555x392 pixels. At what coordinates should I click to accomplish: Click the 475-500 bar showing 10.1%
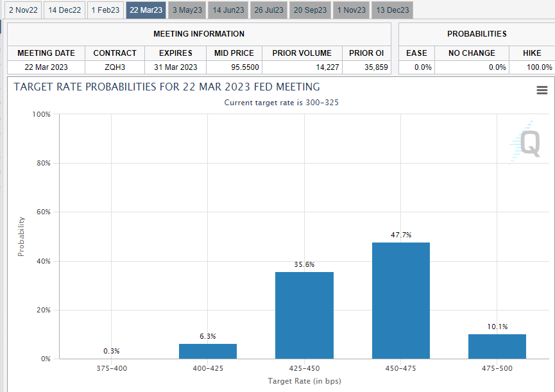tap(497, 346)
